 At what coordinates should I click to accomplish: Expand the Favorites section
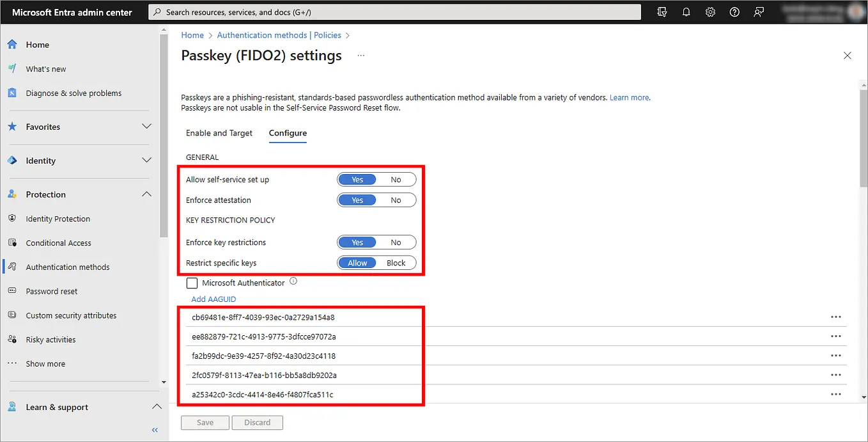(x=146, y=127)
